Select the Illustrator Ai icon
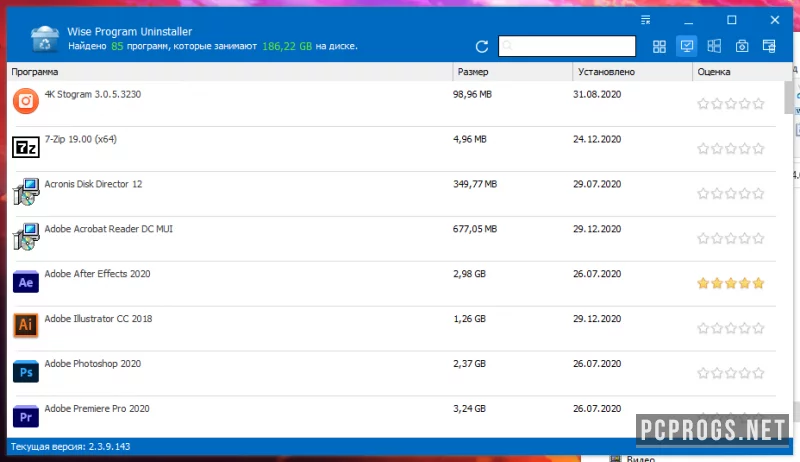Image resolution: width=800 pixels, height=462 pixels. click(x=26, y=325)
